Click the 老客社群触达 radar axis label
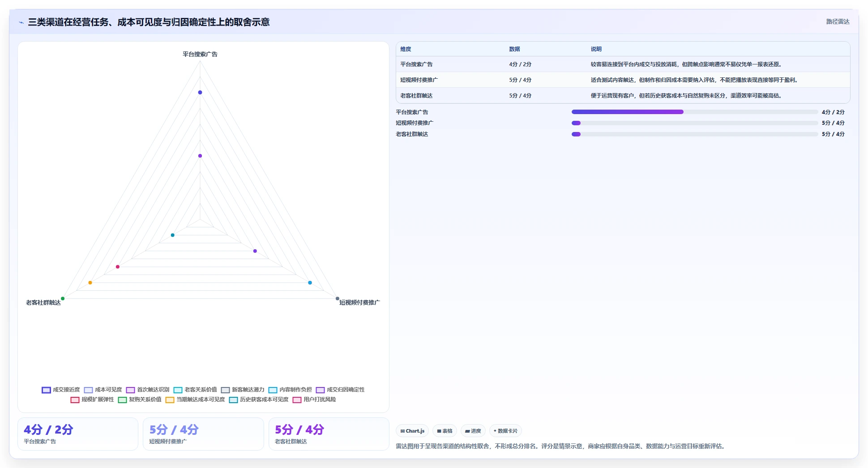This screenshot has width=868, height=468. click(x=43, y=303)
